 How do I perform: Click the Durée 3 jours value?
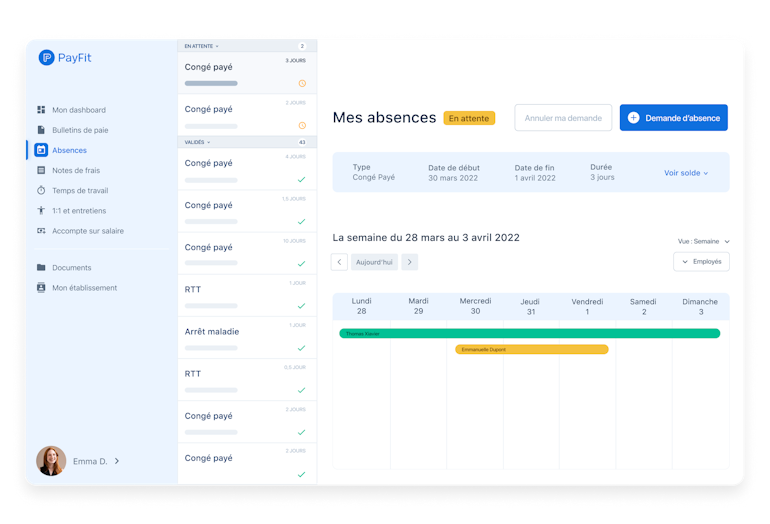tap(602, 177)
